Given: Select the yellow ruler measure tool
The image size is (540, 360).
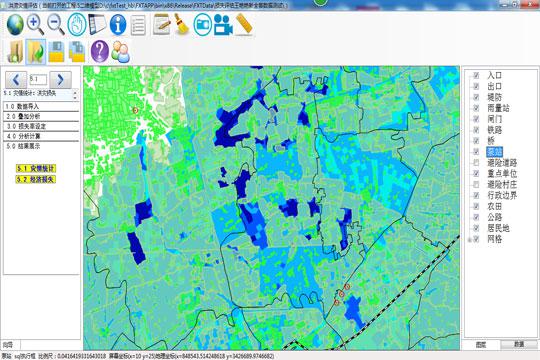Looking at the screenshot, I should pos(245,24).
